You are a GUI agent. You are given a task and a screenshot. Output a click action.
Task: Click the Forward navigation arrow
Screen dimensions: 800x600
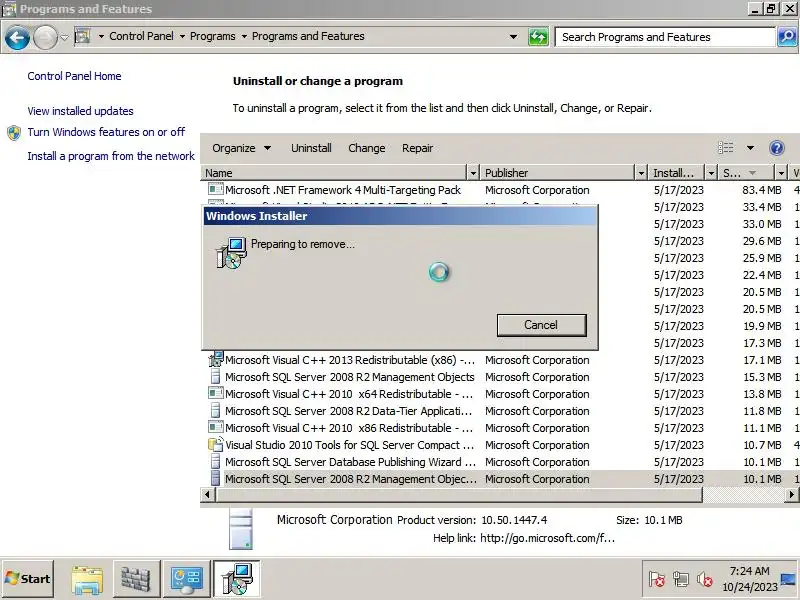[x=45, y=37]
